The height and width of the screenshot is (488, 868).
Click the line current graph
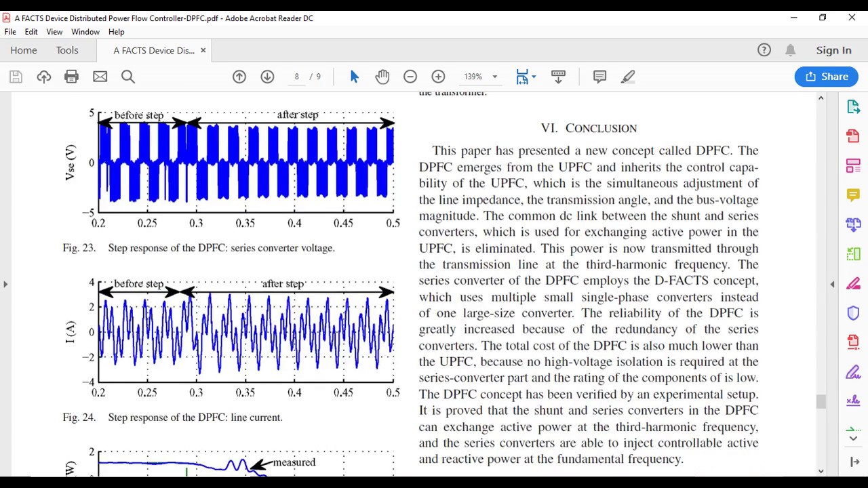(x=246, y=332)
